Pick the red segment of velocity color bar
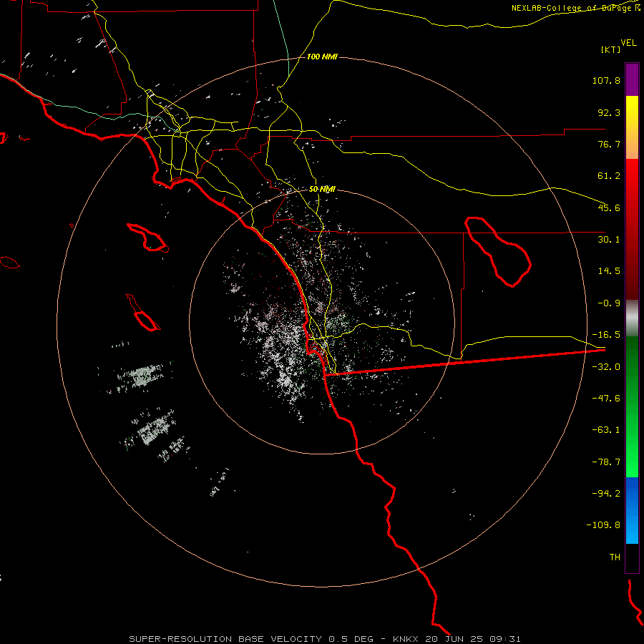The height and width of the screenshot is (644, 644). (632, 229)
